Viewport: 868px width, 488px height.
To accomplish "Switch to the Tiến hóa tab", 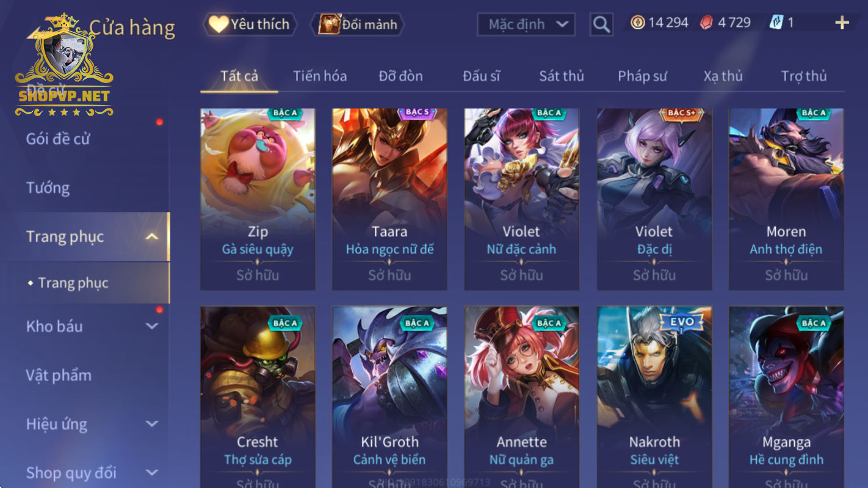I will tap(320, 76).
